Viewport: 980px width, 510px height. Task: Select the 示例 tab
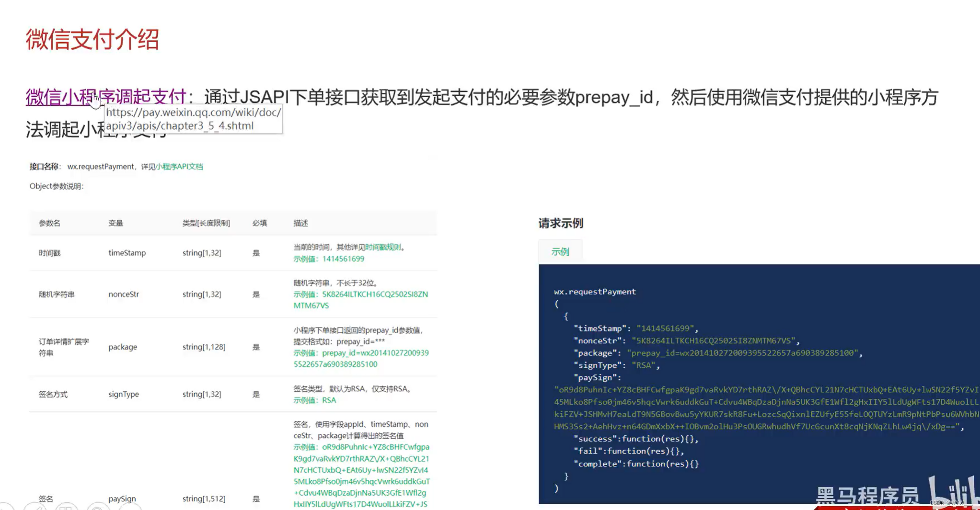point(560,251)
